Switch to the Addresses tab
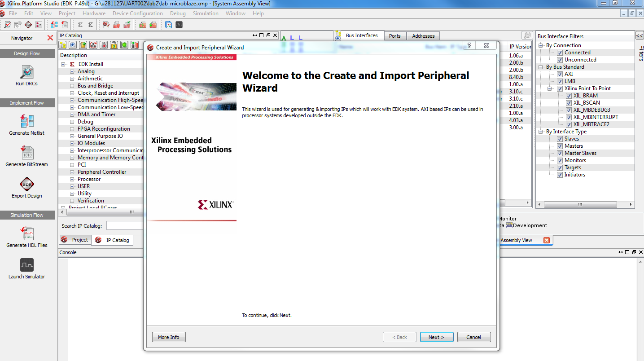Viewport: 644px width, 361px height. pyautogui.click(x=423, y=36)
